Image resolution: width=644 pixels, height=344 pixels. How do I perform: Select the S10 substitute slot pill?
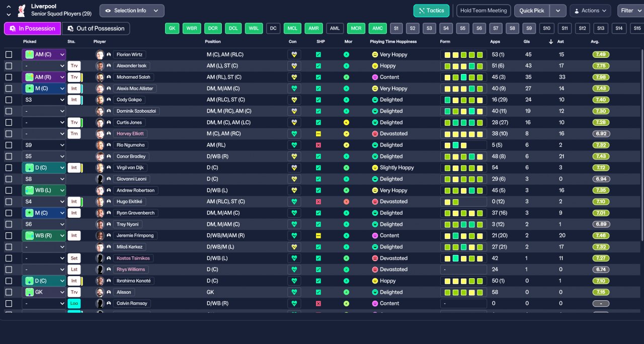(547, 29)
